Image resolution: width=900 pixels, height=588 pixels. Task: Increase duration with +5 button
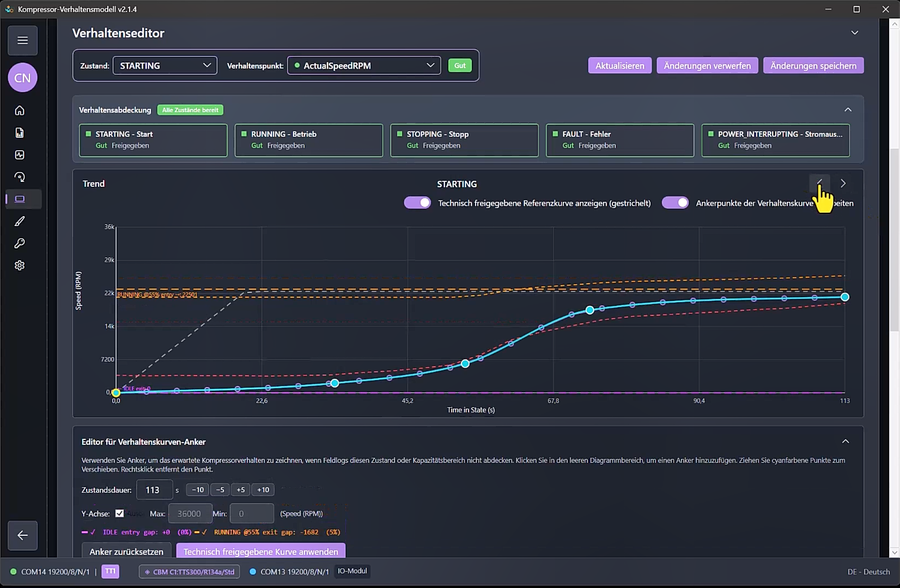[x=241, y=490]
